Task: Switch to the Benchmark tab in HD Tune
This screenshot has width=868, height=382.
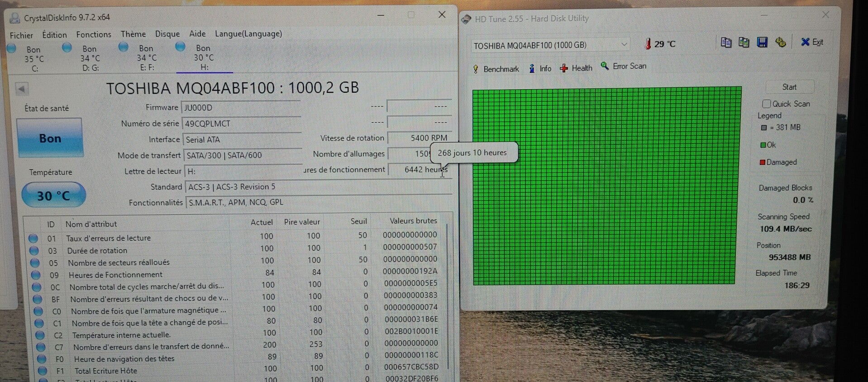Action: tap(496, 69)
